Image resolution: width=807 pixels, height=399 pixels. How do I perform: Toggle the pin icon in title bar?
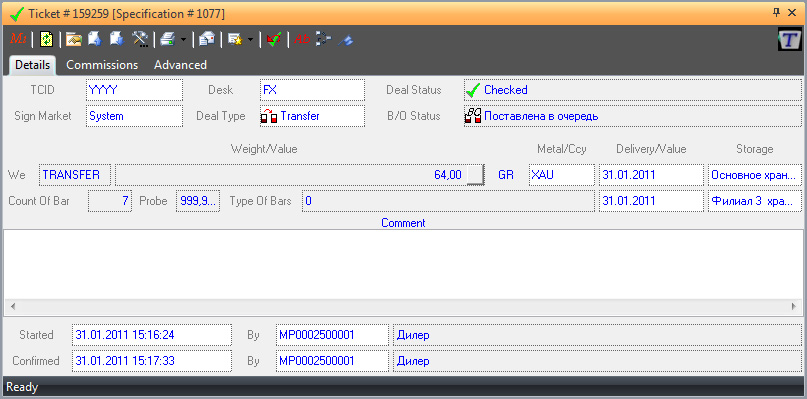tap(777, 13)
